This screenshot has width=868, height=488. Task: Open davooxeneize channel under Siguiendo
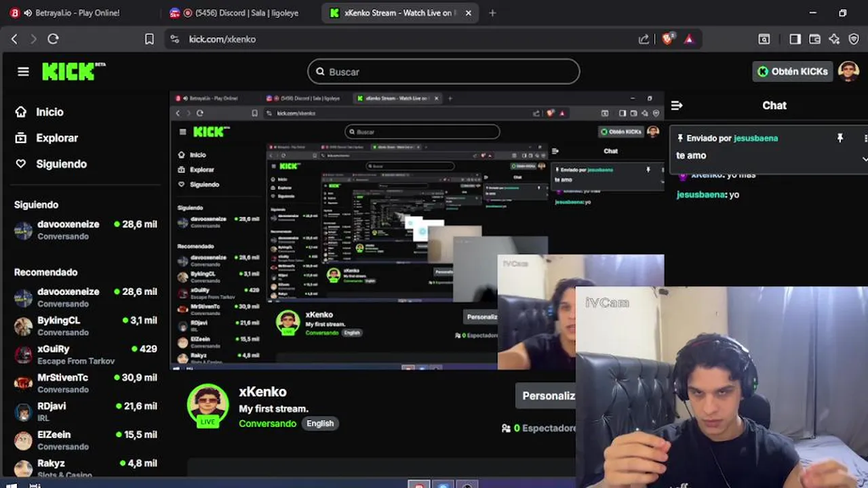pos(85,230)
